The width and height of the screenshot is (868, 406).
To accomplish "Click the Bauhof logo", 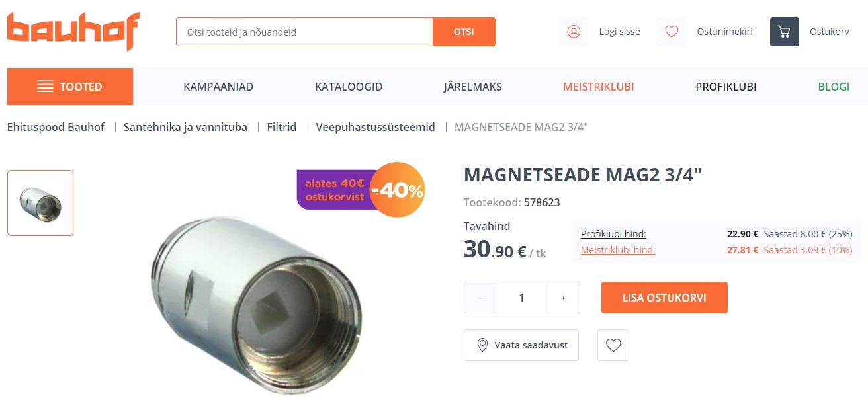I will click(x=73, y=32).
